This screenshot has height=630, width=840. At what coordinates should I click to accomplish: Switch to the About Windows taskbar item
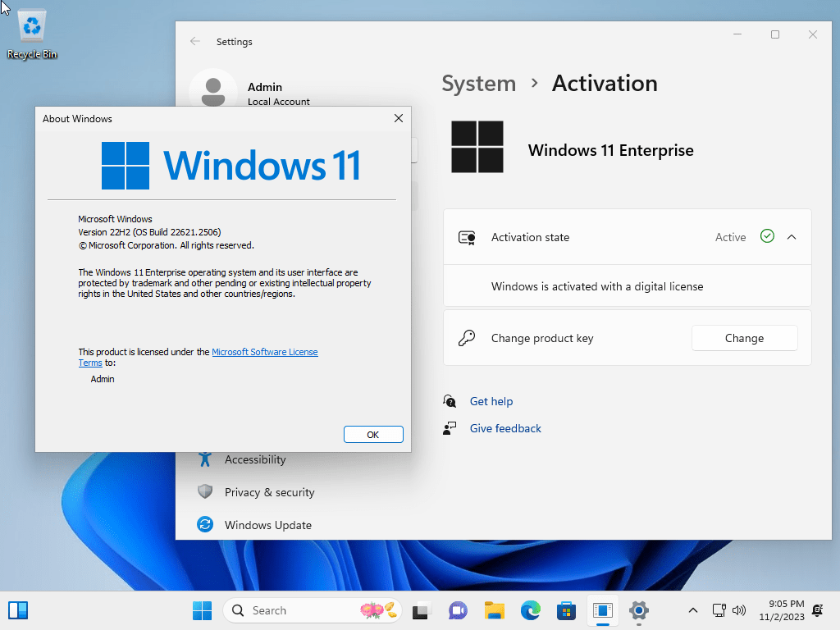[x=603, y=610]
